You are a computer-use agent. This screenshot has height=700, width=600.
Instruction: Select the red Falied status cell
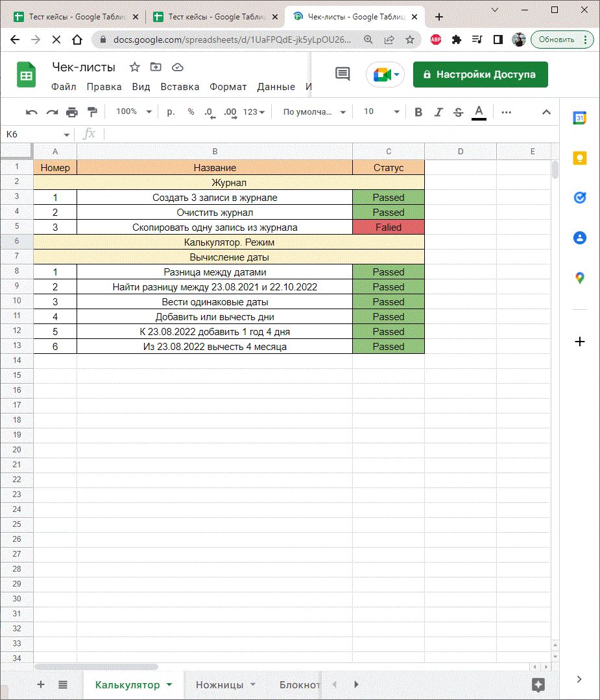coord(389,227)
